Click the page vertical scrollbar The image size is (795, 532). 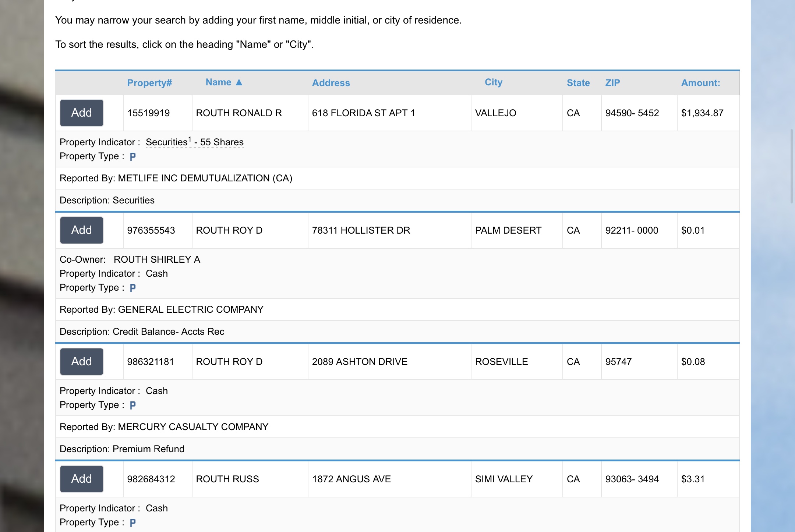coord(792,166)
